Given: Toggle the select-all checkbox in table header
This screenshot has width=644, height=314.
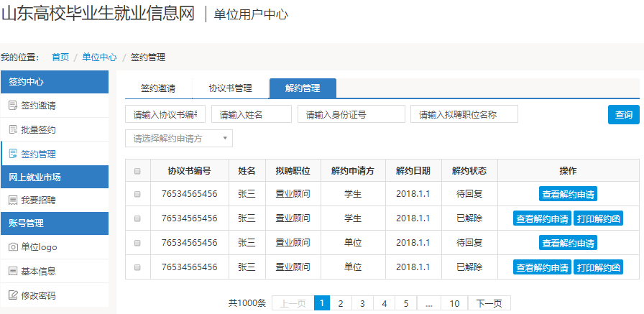Looking at the screenshot, I should coord(137,171).
